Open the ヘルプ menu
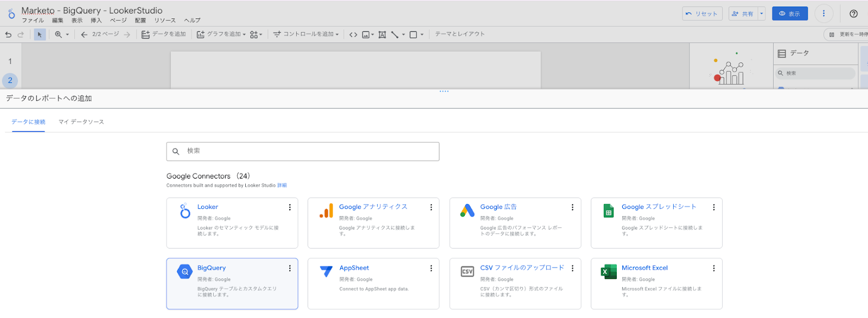The width and height of the screenshot is (868, 318). click(193, 21)
